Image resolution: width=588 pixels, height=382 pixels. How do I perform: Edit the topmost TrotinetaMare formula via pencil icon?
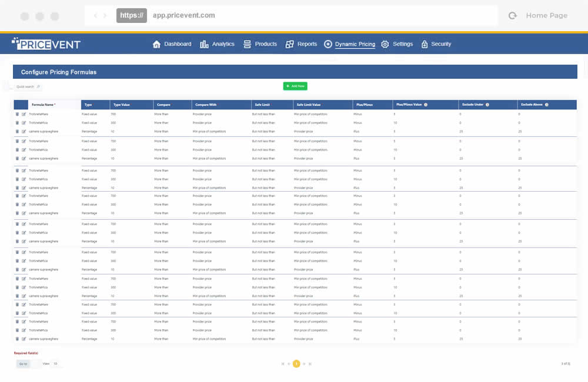pyautogui.click(x=24, y=114)
